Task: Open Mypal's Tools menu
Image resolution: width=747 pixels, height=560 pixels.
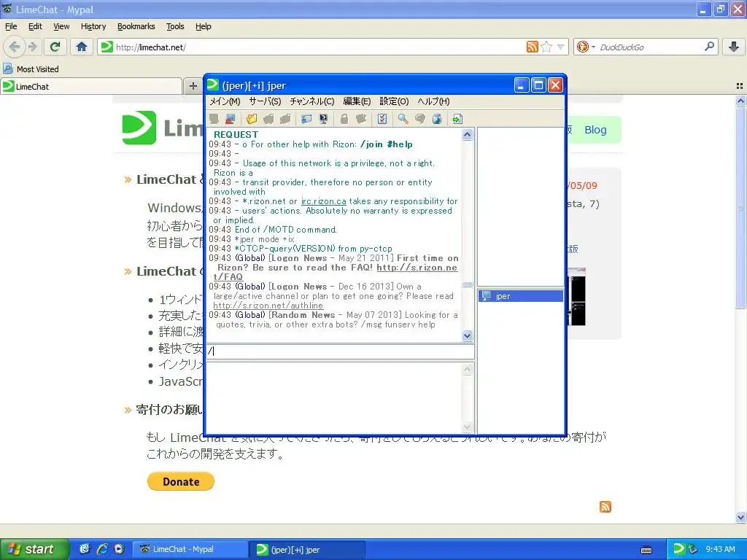Action: [175, 26]
